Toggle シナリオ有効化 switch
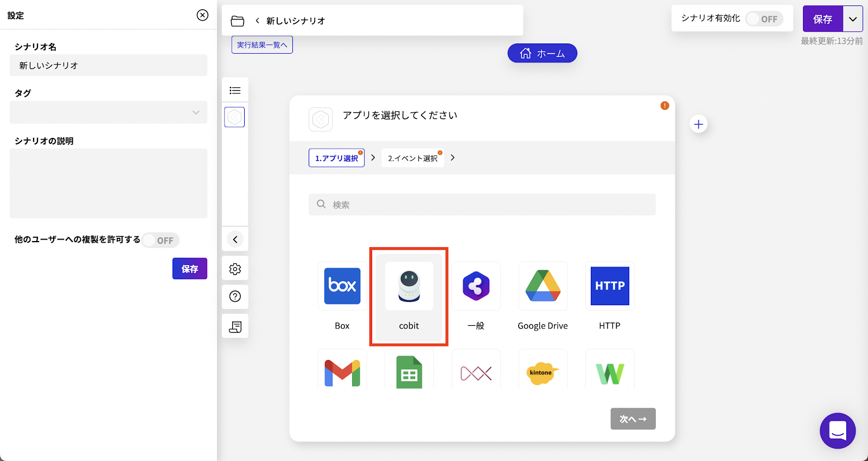Viewport: 868px width, 461px height. (764, 19)
